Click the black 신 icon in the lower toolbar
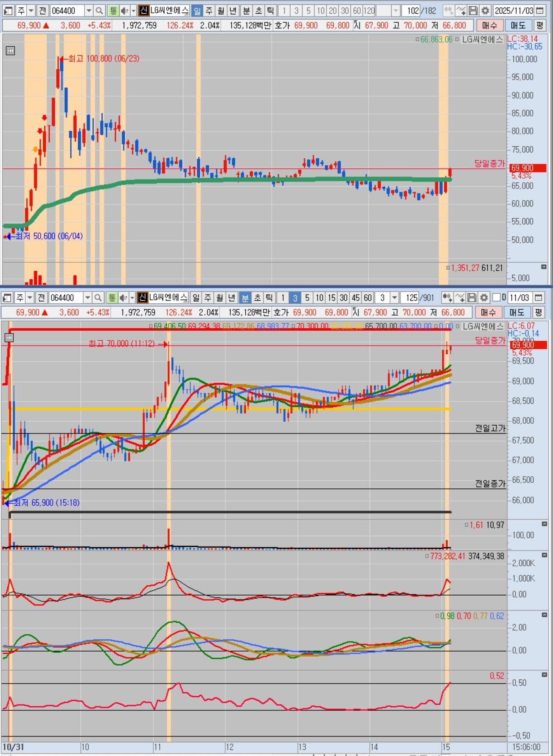The image size is (553, 756). pyautogui.click(x=143, y=298)
